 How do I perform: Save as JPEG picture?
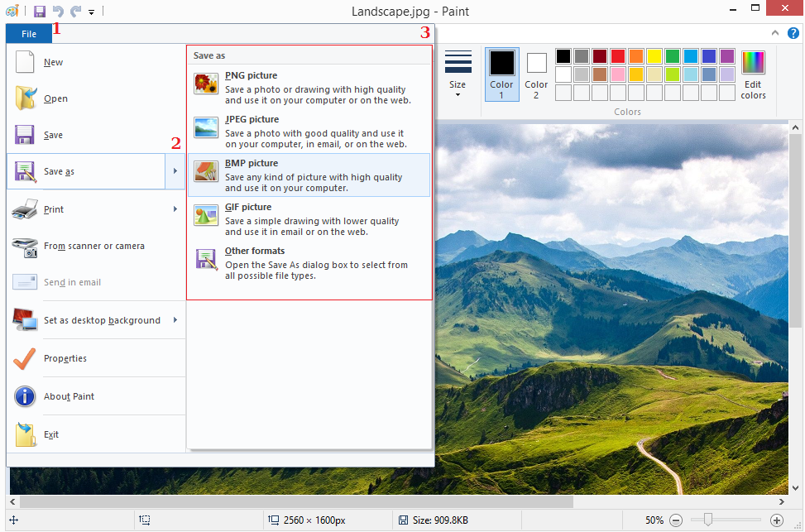pos(309,131)
